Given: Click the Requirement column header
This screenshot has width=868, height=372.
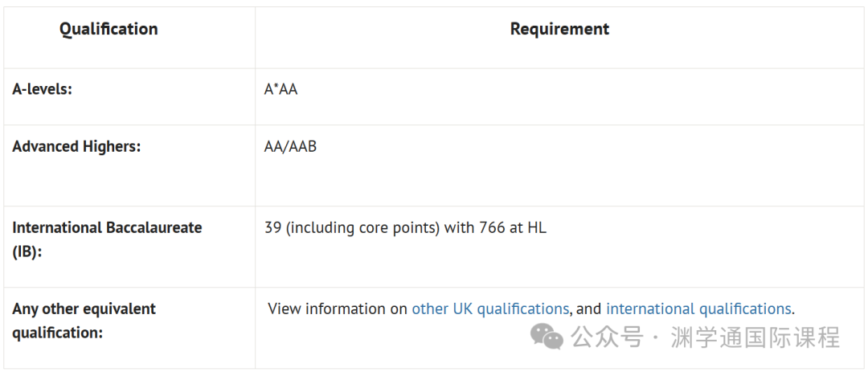Looking at the screenshot, I should tap(559, 29).
